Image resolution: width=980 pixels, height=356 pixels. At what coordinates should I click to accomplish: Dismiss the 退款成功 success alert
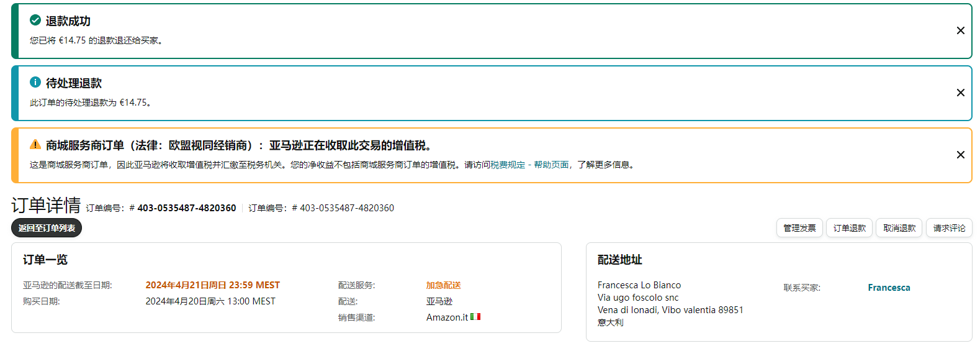960,30
